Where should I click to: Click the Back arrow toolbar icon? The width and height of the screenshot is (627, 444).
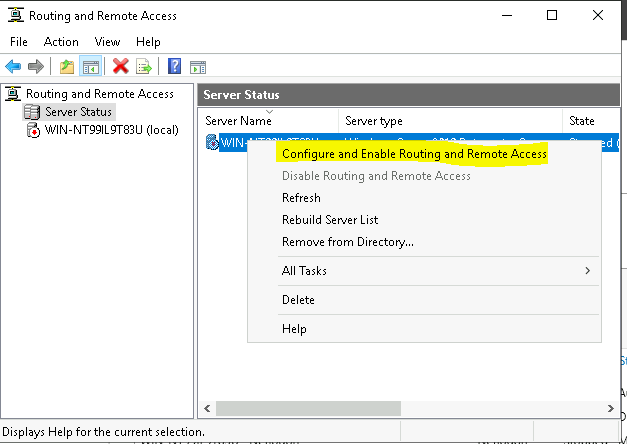click(x=13, y=66)
